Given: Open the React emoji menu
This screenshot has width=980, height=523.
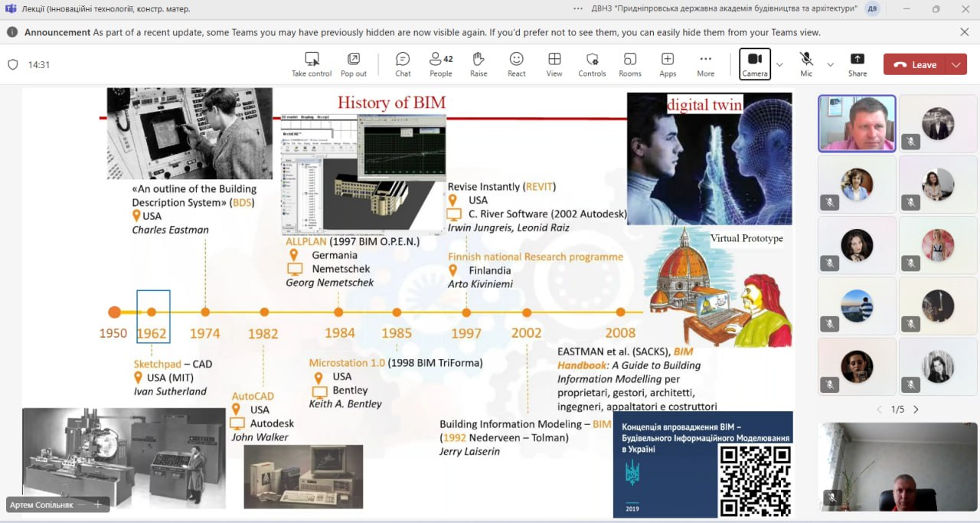Looking at the screenshot, I should 517,60.
